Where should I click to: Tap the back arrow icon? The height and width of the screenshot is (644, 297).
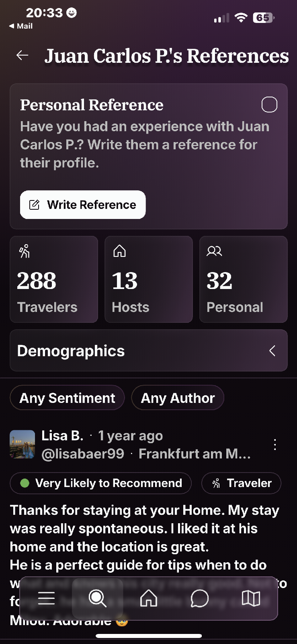(22, 56)
